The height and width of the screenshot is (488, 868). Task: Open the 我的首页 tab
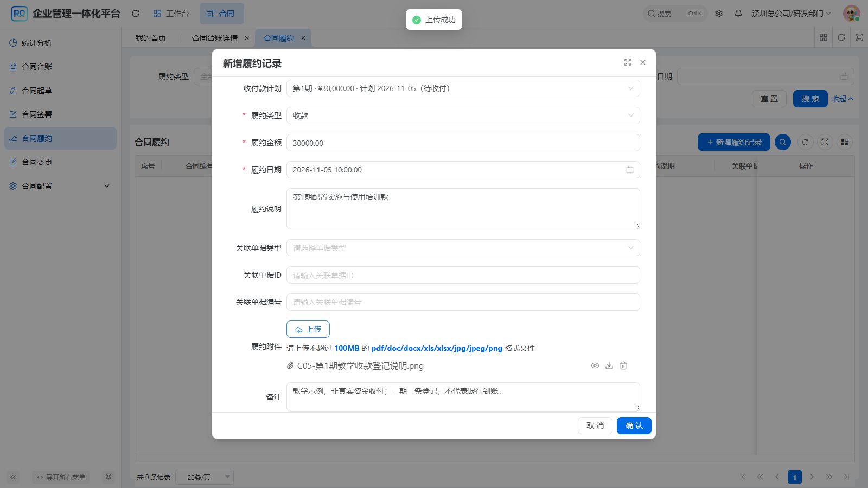151,38
